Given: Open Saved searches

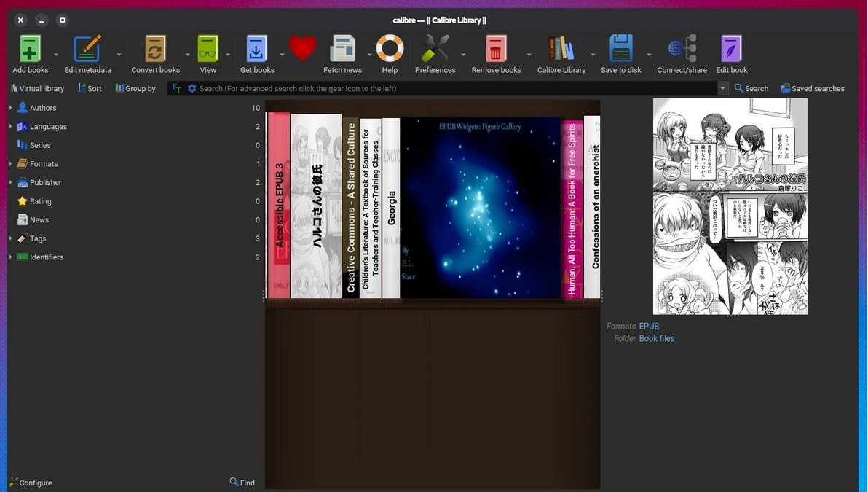Looking at the screenshot, I should tap(813, 88).
